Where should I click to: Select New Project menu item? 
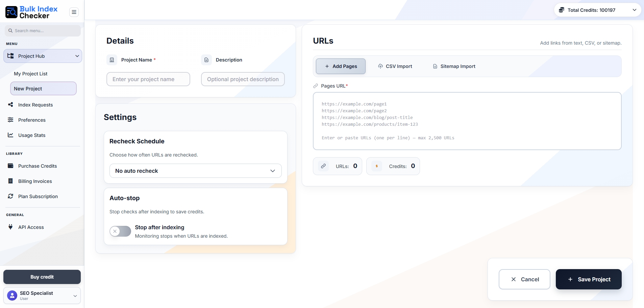coord(43,89)
